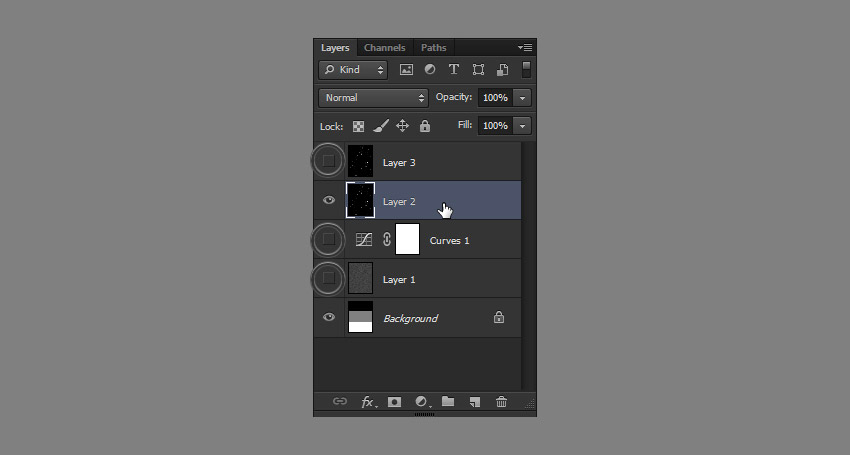This screenshot has width=850, height=455.
Task: Create a new group folder
Action: [448, 401]
